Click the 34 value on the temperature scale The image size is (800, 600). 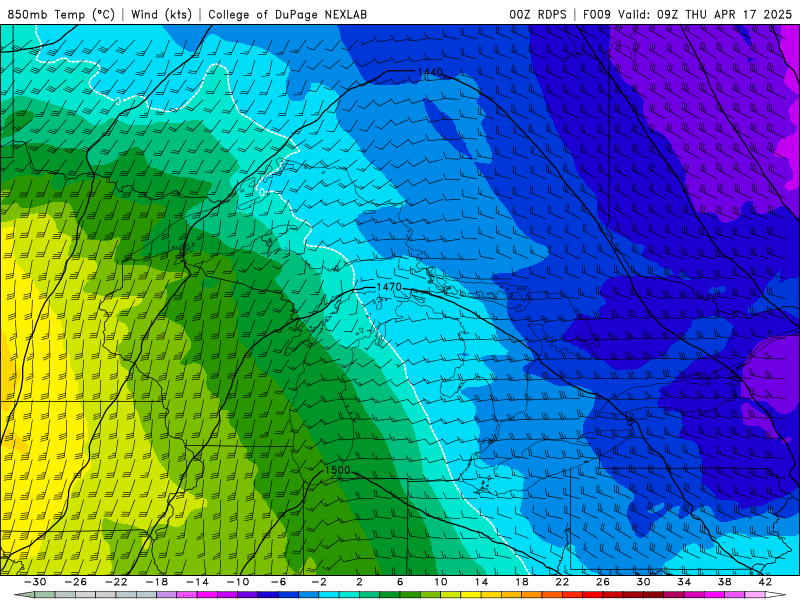pos(684,582)
